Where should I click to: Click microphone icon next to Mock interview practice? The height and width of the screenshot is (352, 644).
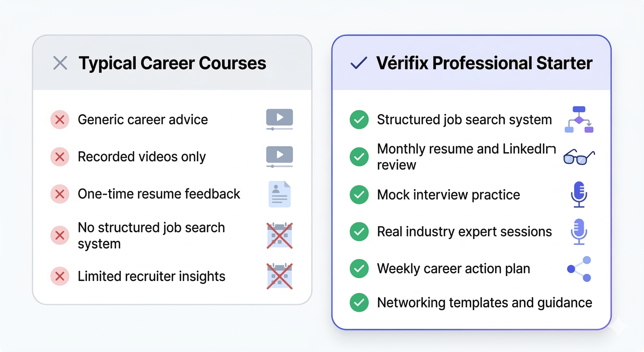579,194
